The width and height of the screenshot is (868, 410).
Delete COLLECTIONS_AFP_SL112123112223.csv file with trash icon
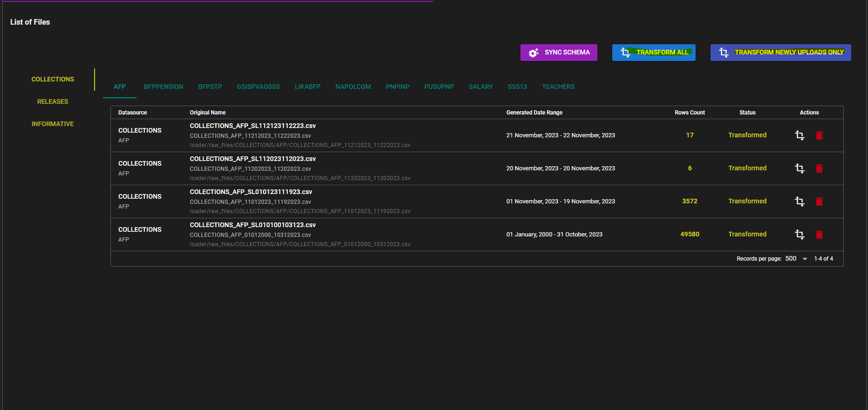click(819, 135)
